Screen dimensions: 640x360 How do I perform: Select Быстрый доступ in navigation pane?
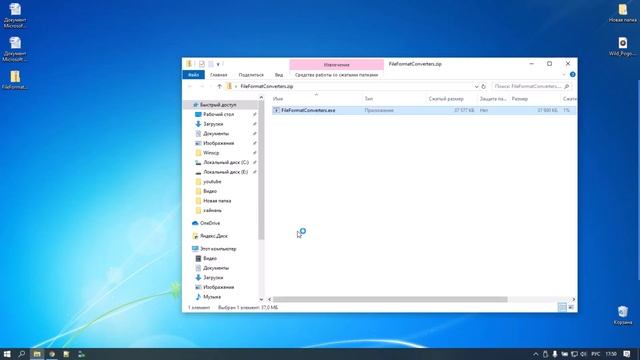coord(218,105)
